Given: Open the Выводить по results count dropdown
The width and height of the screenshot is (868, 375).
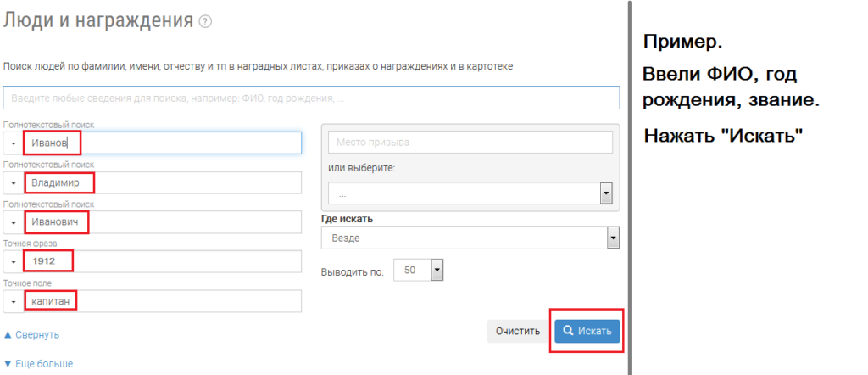Looking at the screenshot, I should click(419, 271).
